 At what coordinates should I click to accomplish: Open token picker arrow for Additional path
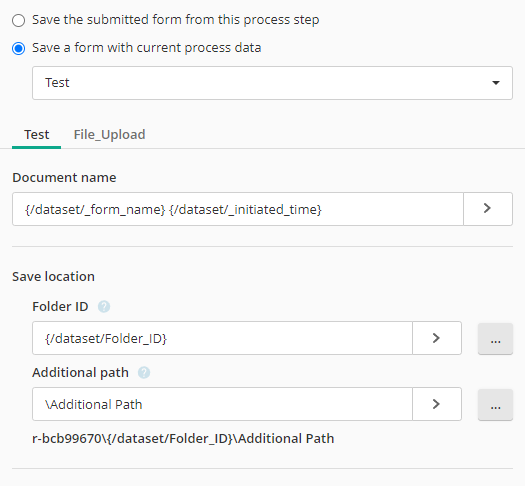tap(437, 404)
